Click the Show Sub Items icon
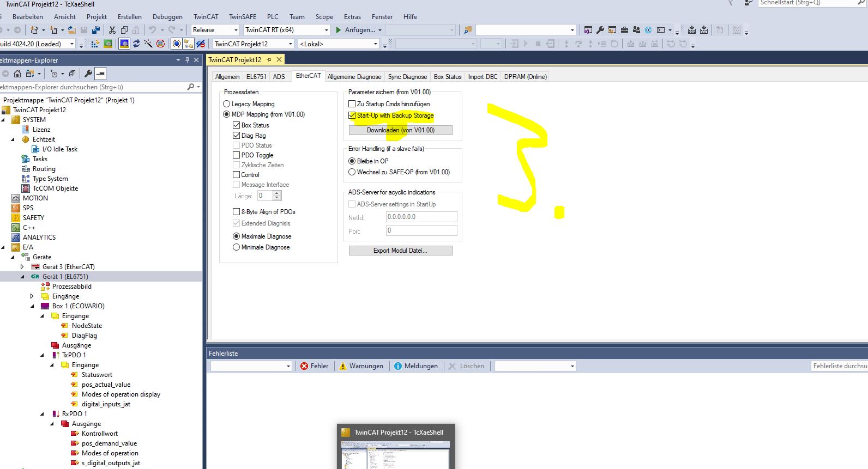This screenshot has height=469, width=868. point(189,44)
